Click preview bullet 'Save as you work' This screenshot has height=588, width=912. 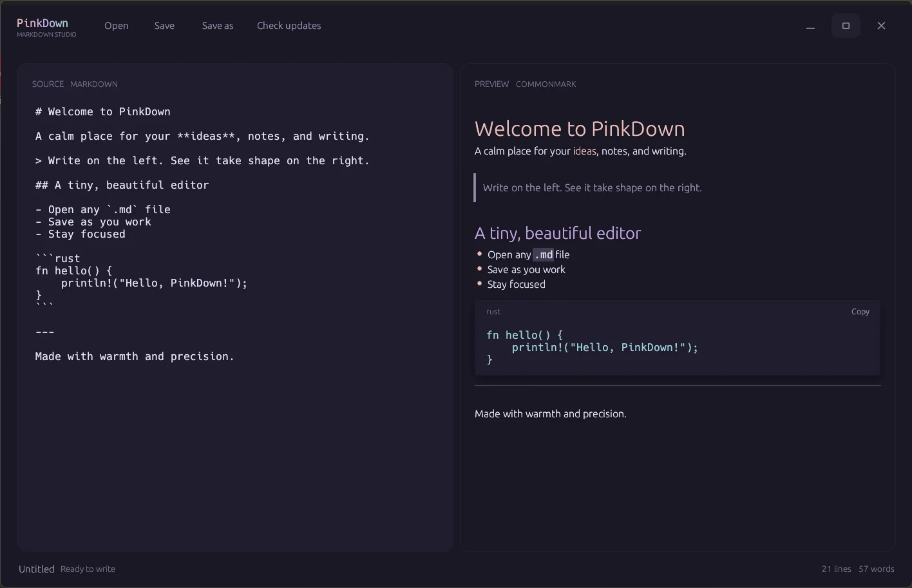526,270
